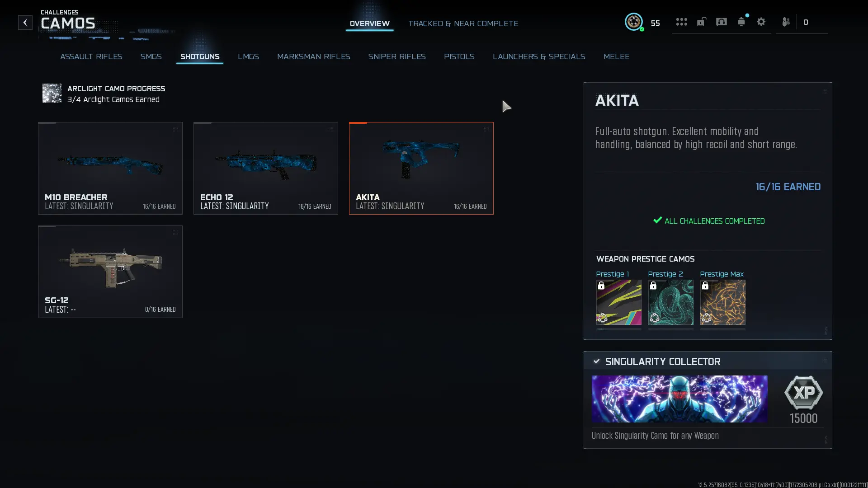Open the Launchers & Specials category
868x488 pixels.
pyautogui.click(x=539, y=56)
